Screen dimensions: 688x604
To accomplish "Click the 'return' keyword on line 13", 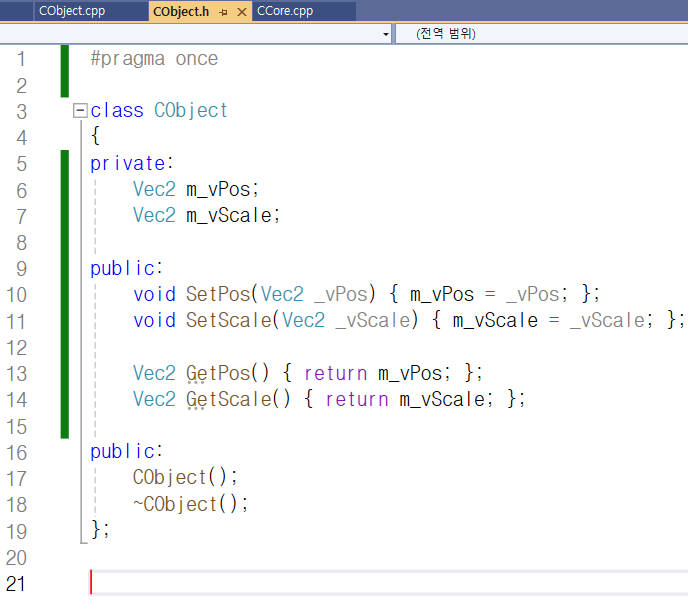I will [336, 373].
